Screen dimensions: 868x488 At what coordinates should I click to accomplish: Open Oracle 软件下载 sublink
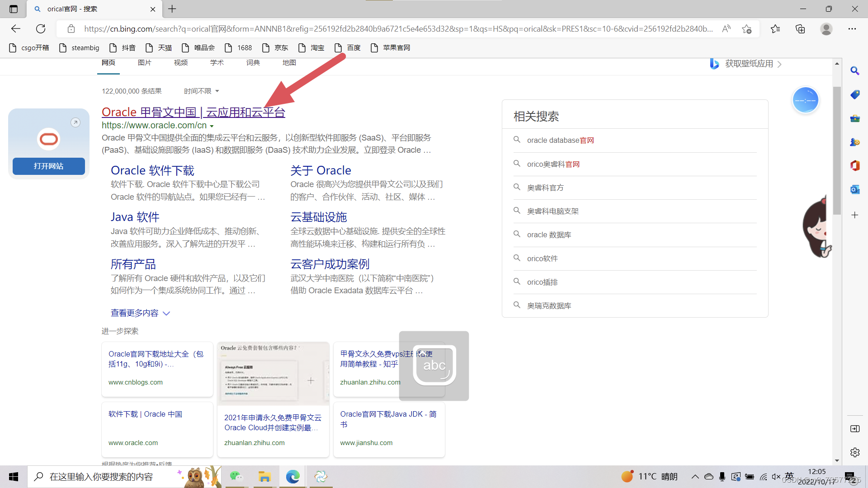152,170
